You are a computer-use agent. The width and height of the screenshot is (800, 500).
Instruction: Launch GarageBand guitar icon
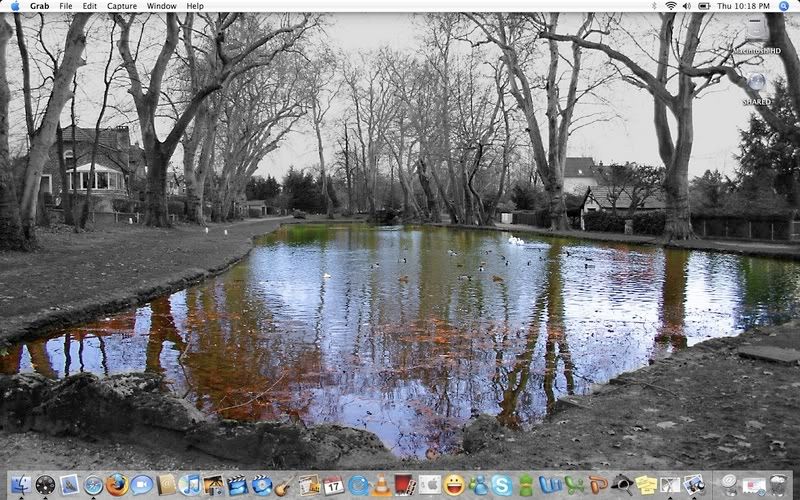click(284, 485)
